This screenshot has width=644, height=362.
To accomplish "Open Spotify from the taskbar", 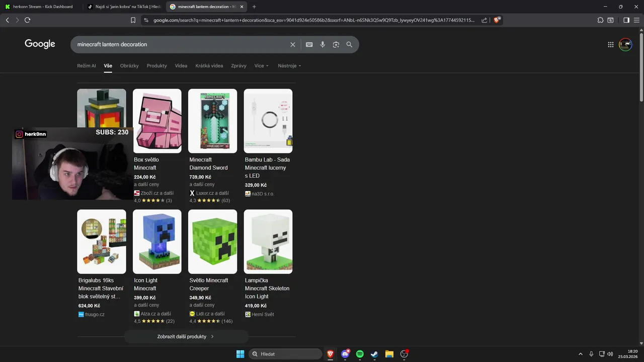I will pyautogui.click(x=360, y=354).
